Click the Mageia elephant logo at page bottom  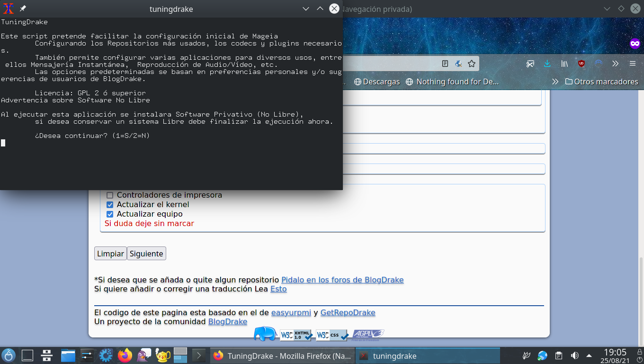click(266, 334)
